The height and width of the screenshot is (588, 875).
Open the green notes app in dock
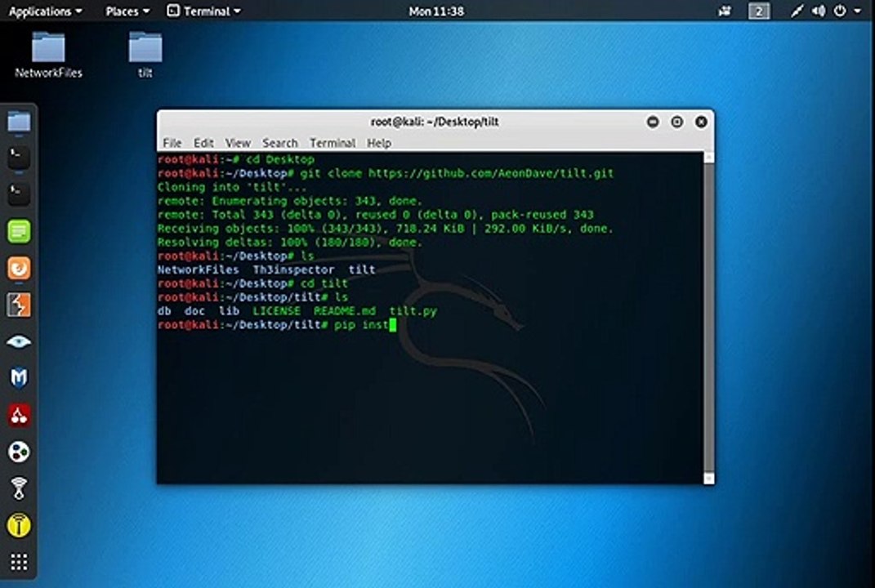tap(19, 231)
